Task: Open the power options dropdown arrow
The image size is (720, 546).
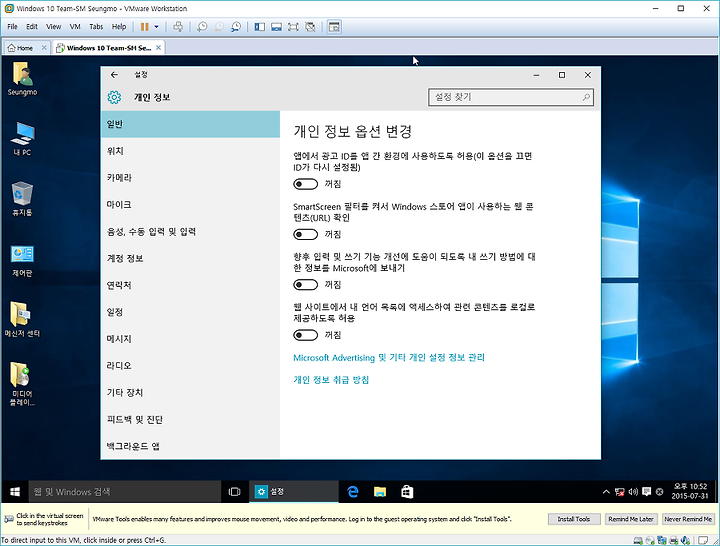Action: click(156, 27)
